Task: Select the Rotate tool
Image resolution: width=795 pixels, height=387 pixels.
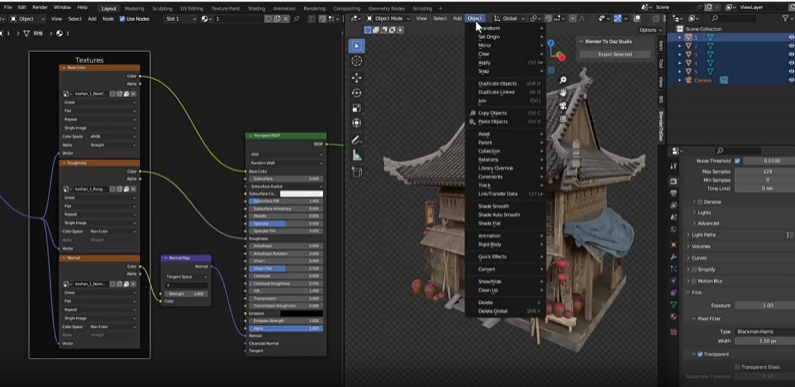Action: (x=356, y=93)
